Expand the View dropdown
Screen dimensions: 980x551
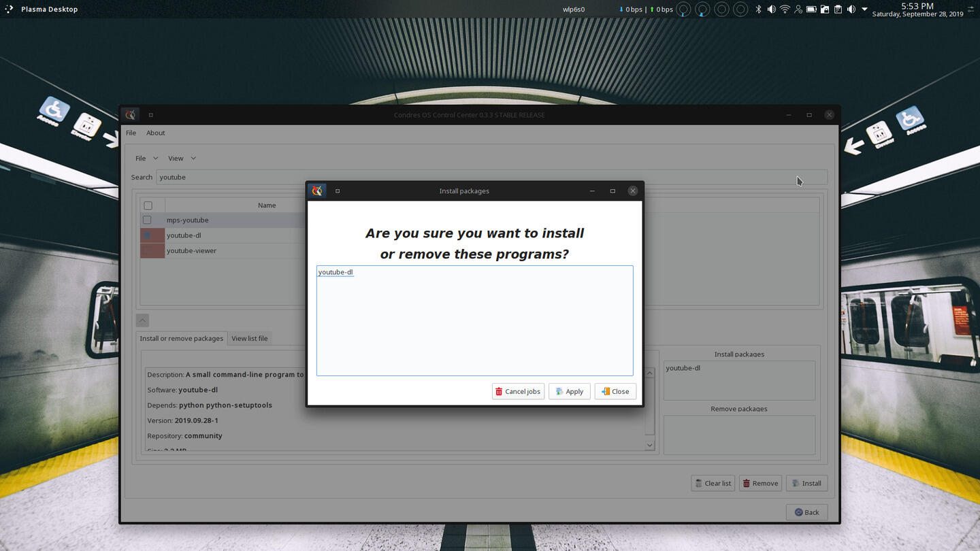tap(182, 158)
